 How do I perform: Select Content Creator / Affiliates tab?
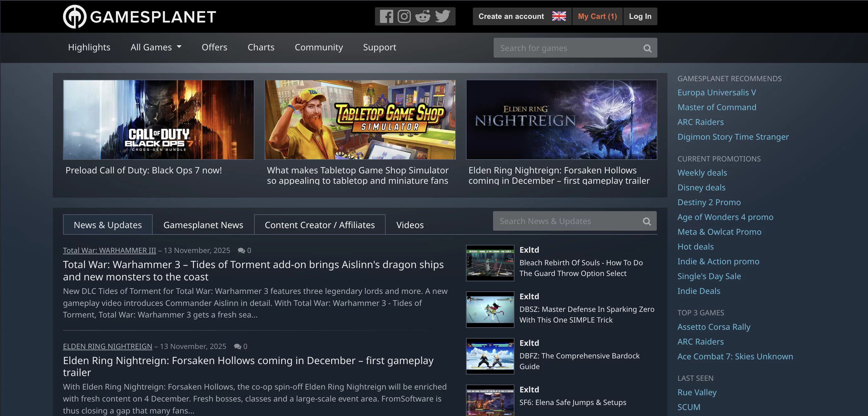tap(320, 225)
